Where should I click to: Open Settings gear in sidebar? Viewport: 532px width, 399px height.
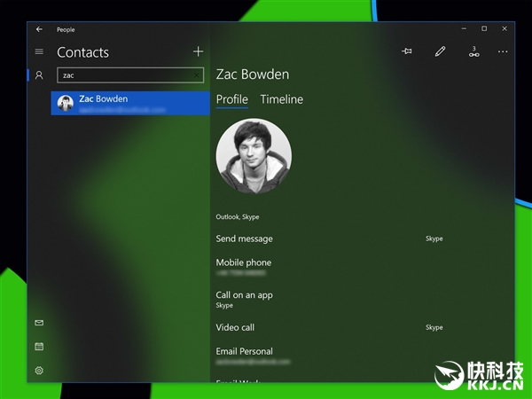[39, 370]
